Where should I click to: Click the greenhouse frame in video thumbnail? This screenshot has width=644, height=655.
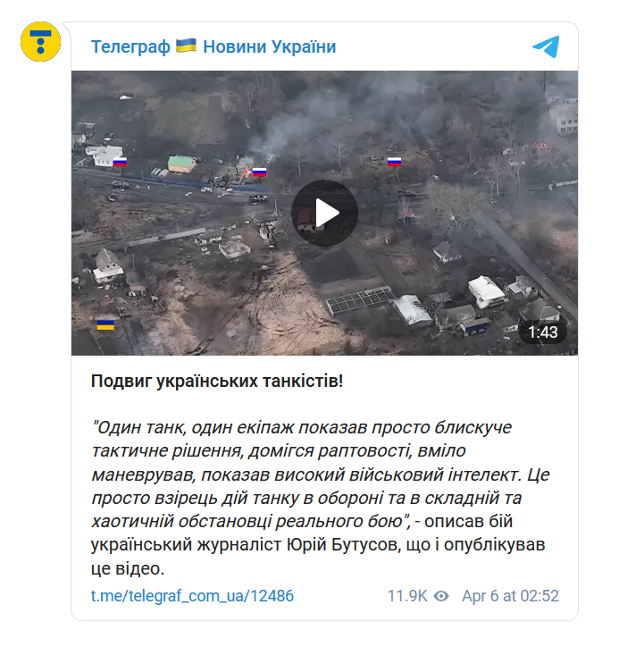(x=358, y=299)
